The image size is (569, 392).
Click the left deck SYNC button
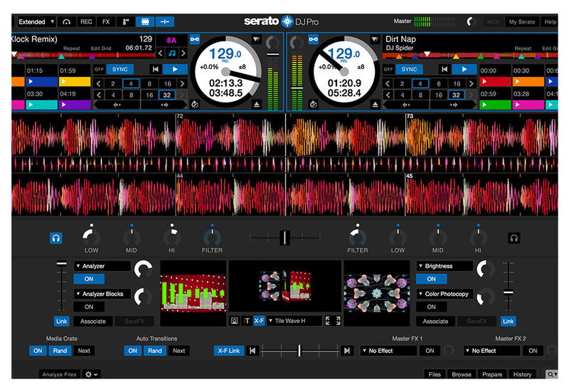click(120, 69)
